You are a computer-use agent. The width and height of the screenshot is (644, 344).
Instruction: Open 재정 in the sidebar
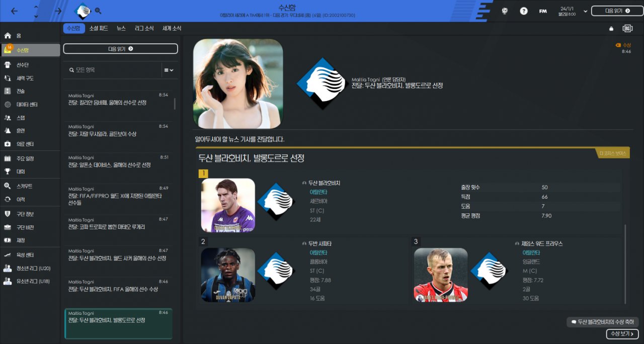point(30,240)
